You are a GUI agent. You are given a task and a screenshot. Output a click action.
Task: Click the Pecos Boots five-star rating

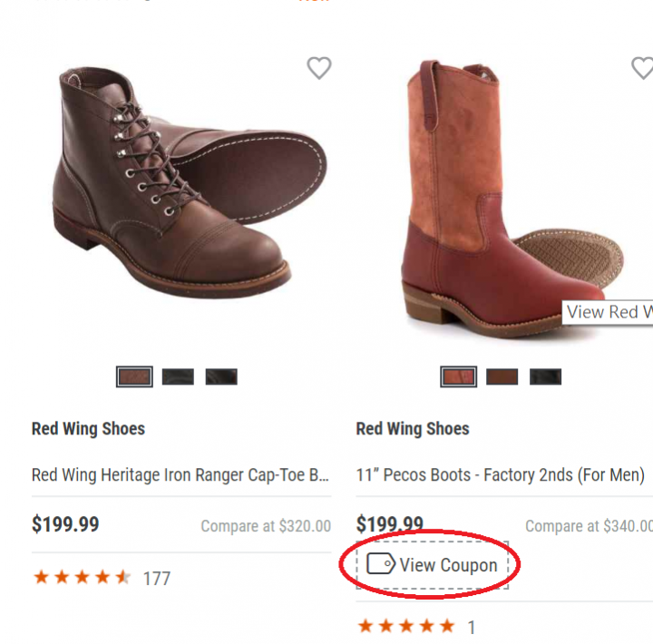tap(406, 626)
